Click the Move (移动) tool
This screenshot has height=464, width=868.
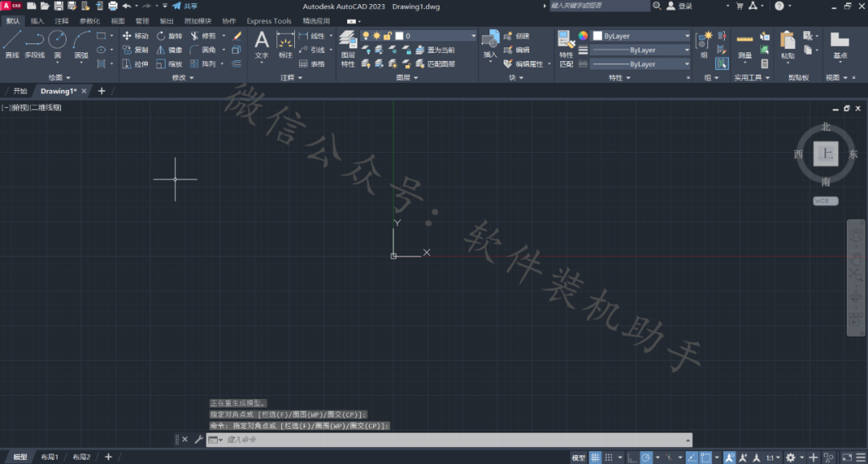[x=135, y=36]
